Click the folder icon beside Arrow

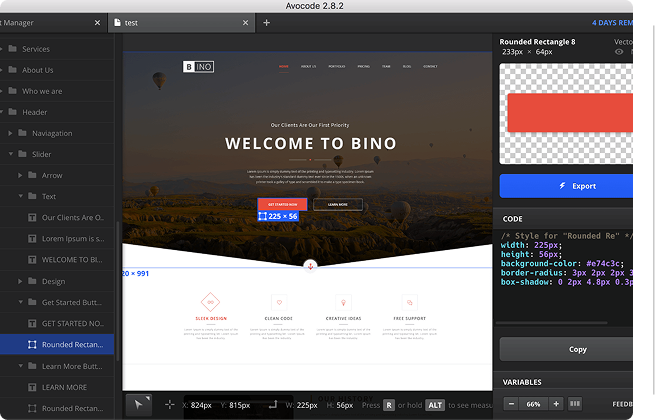click(x=32, y=175)
